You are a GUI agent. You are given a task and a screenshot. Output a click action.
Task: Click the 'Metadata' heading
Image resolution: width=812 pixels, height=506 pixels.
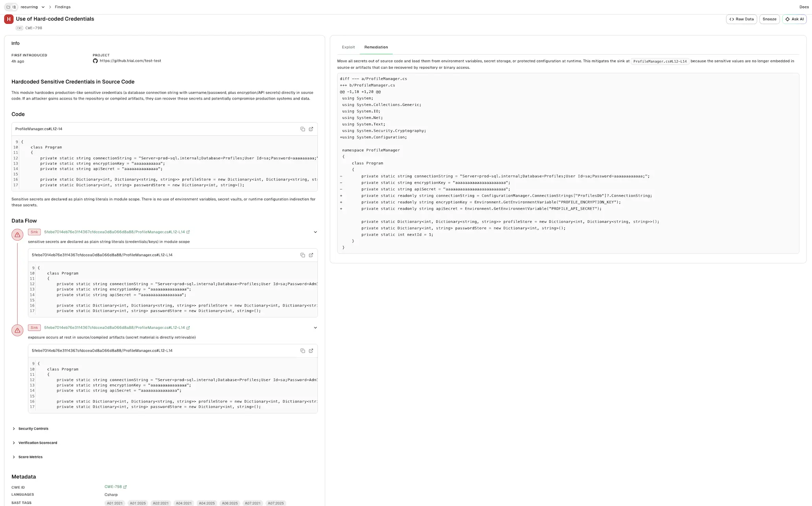pos(24,476)
